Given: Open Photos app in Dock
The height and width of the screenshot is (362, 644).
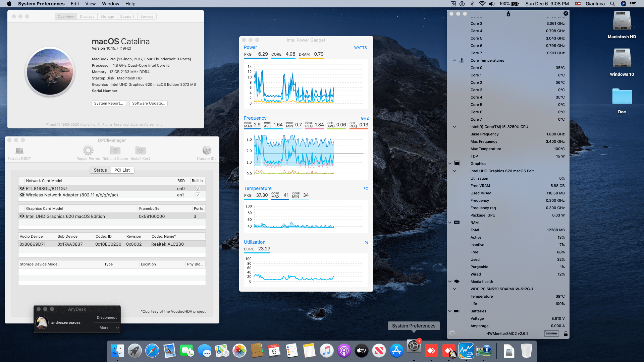Looking at the screenshot, I should point(239,351).
